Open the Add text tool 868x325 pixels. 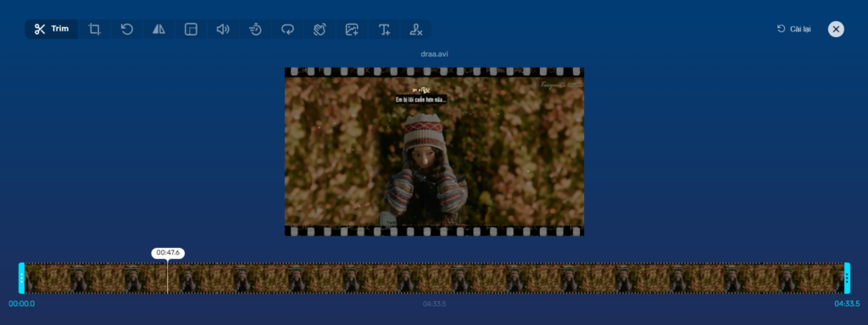pyautogui.click(x=384, y=30)
